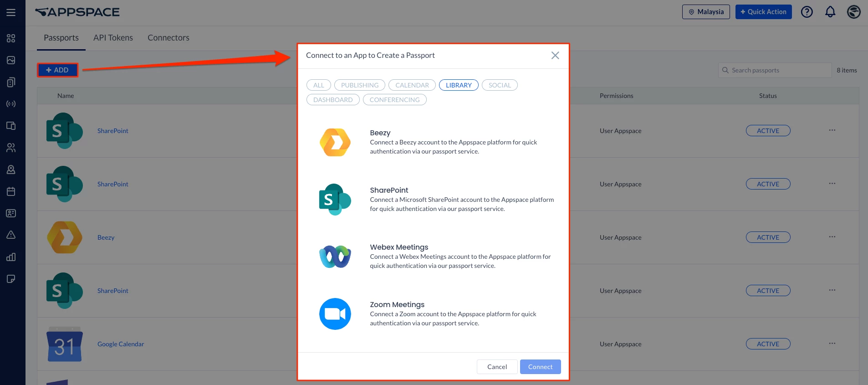This screenshot has height=385, width=868.
Task: Filter apps by DASHBOARD category
Action: pyautogui.click(x=333, y=100)
